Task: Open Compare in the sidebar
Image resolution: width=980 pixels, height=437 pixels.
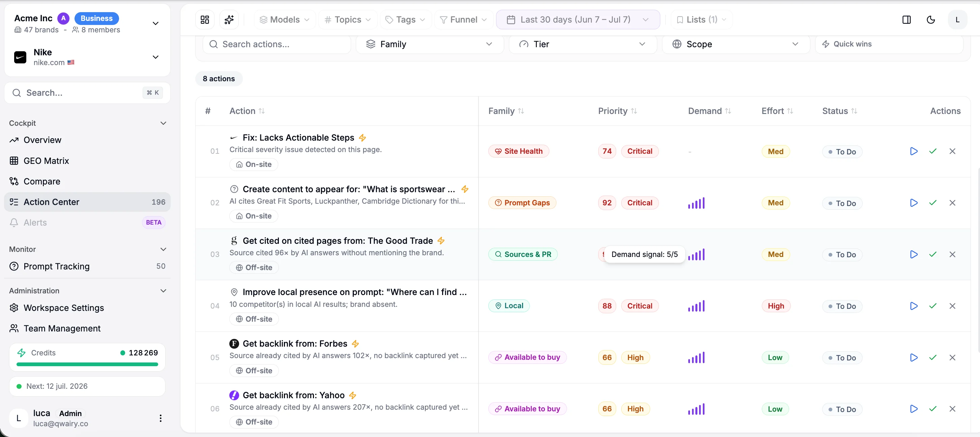Action: click(87, 181)
